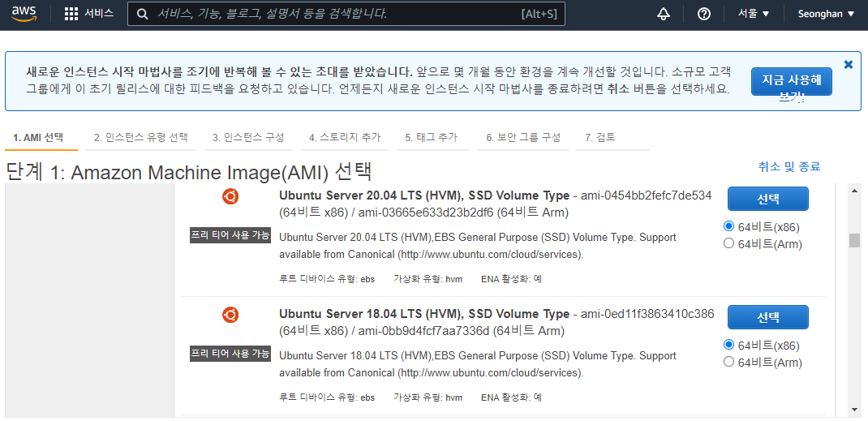Dismiss the new launch wizard banner
868x421 pixels.
tap(848, 64)
